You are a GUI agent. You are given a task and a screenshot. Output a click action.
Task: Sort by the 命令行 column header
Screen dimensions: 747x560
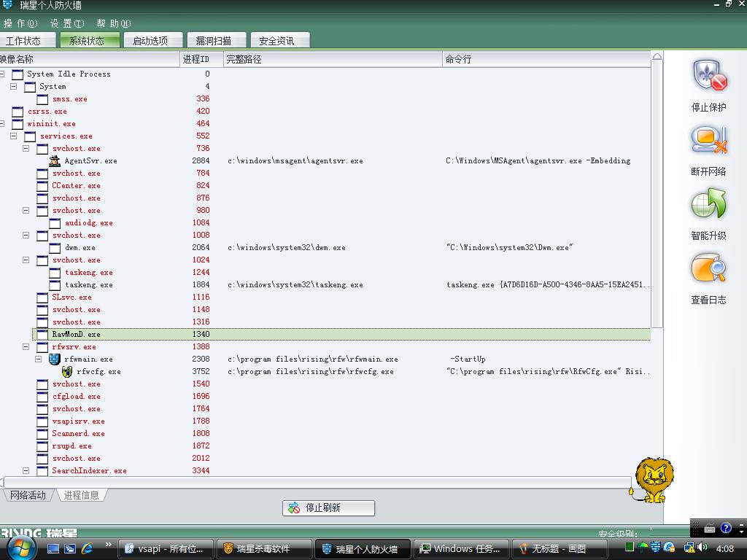(x=546, y=59)
